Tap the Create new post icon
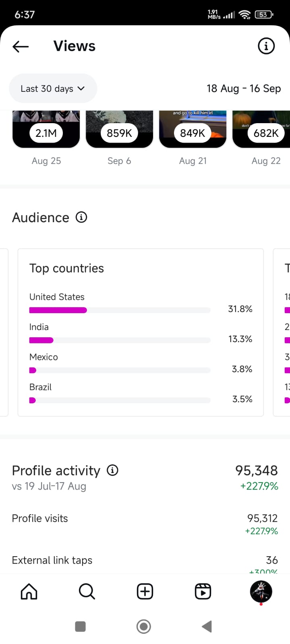This screenshot has width=290, height=644. tap(145, 592)
